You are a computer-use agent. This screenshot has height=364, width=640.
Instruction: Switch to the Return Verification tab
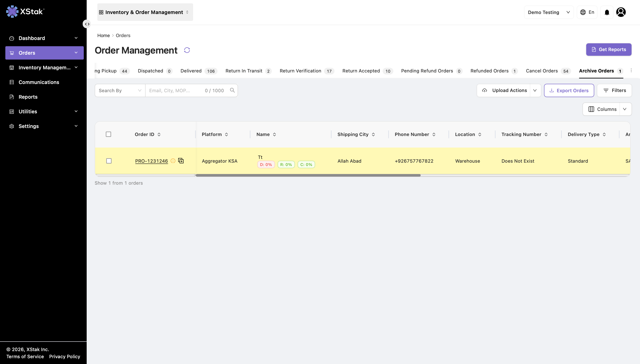[x=307, y=71]
